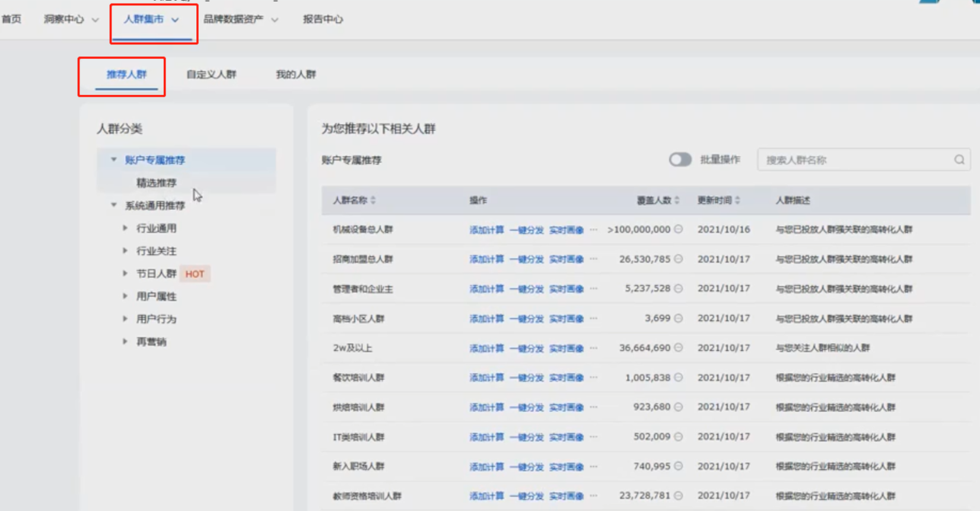Switch to the 我的人群 tab
The image size is (980, 511).
point(295,75)
